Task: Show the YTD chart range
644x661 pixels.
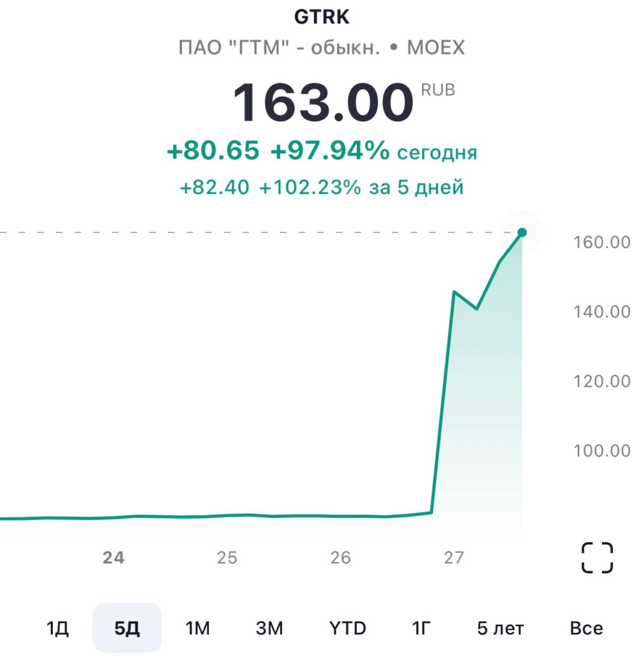Action: (347, 628)
